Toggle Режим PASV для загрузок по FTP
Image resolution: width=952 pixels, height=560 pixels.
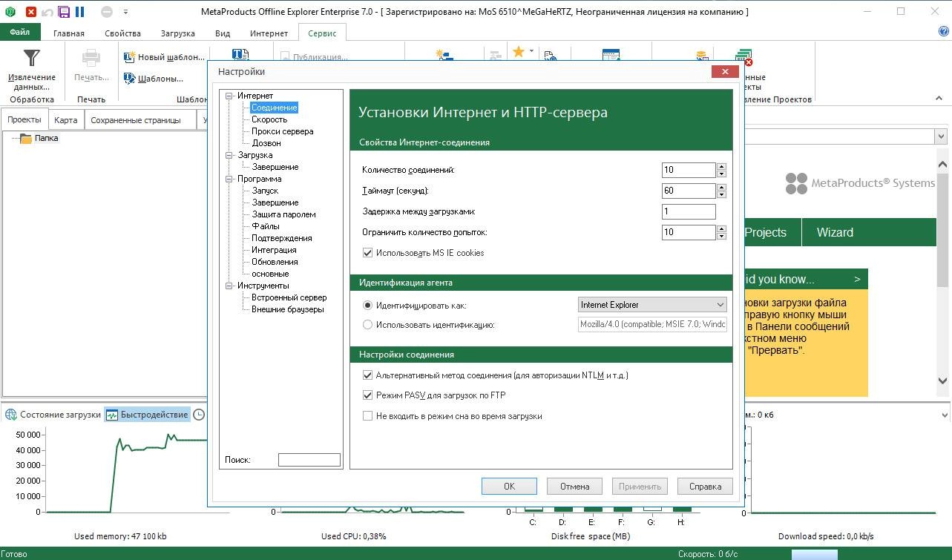(x=367, y=395)
